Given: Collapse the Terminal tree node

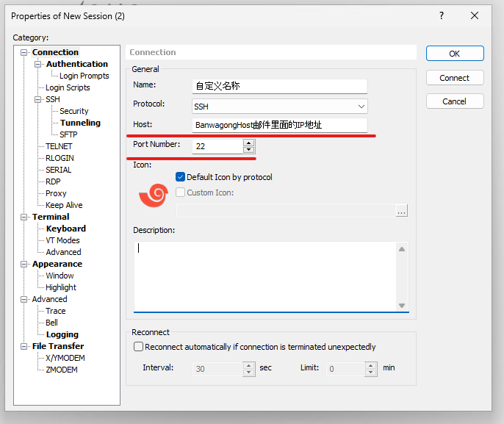Looking at the screenshot, I should coord(25,217).
